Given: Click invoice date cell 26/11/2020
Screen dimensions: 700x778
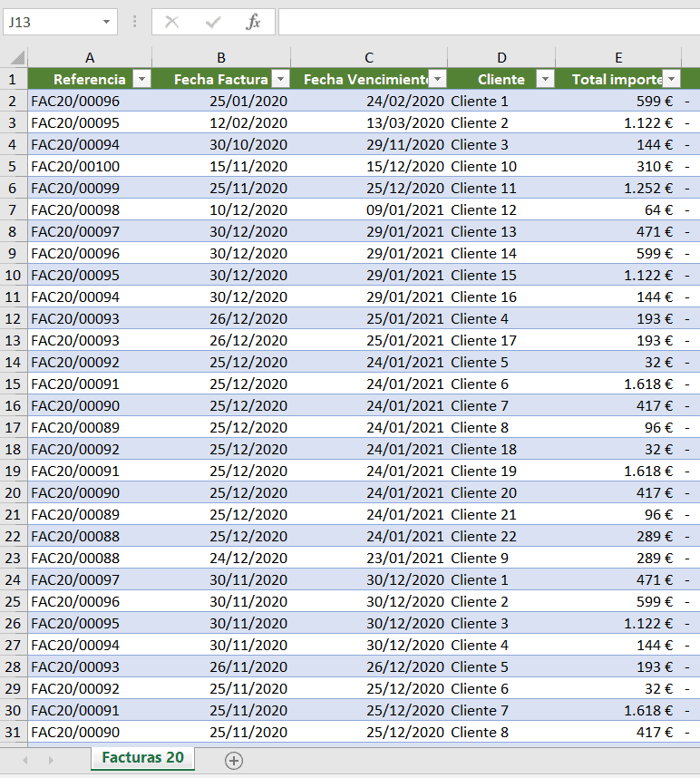Looking at the screenshot, I should pyautogui.click(x=221, y=666).
